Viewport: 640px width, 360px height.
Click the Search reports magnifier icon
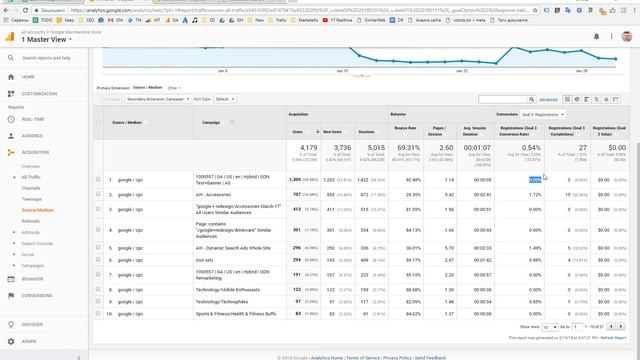click(11, 58)
